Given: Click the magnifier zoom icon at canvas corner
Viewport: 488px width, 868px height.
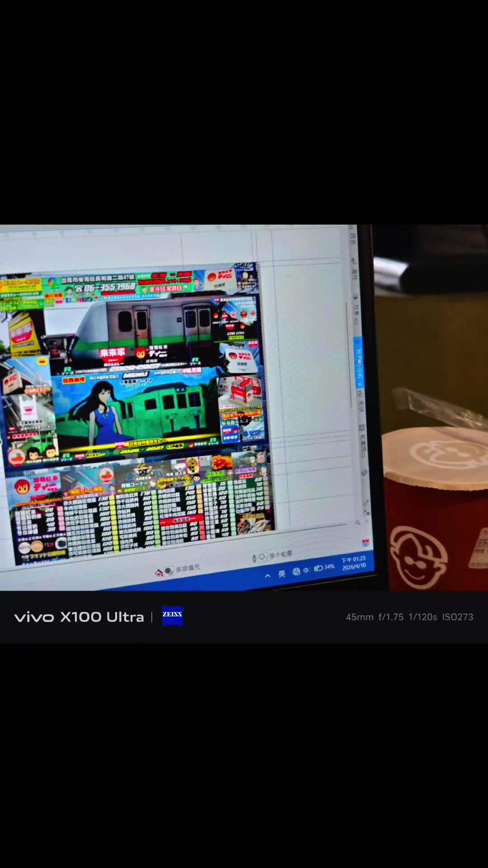Looking at the screenshot, I should 358,523.
